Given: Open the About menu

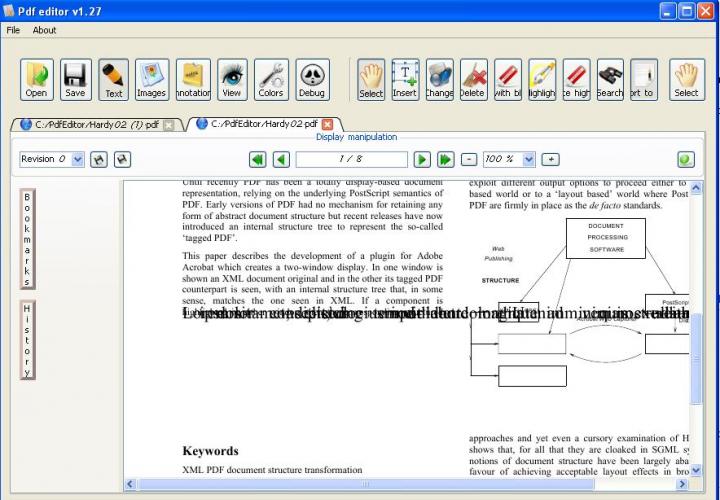Looking at the screenshot, I should click(44, 30).
